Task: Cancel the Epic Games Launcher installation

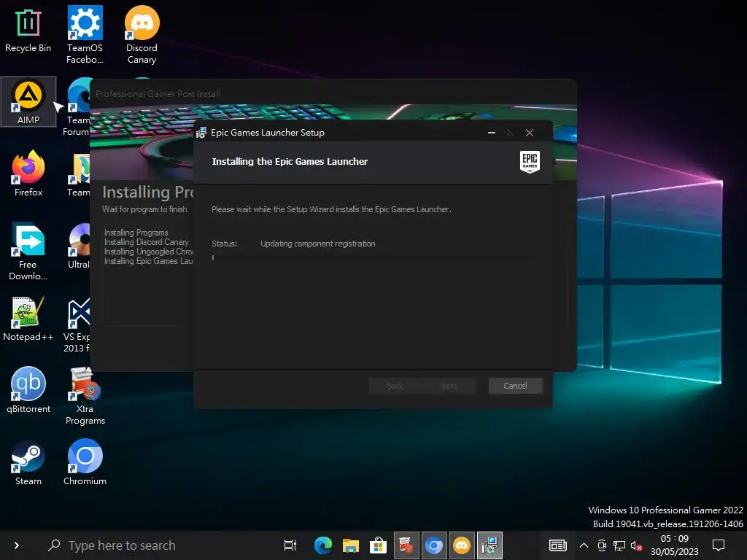Action: [x=516, y=386]
